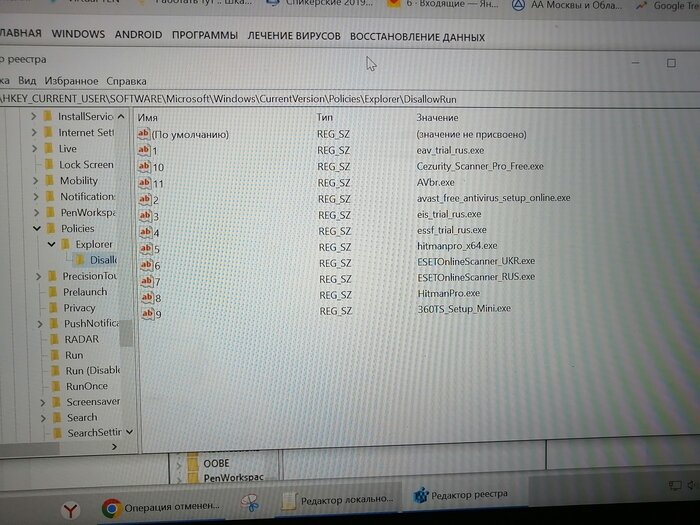Image resolution: width=700 pixels, height=525 pixels.
Task: Select value Cezurity_Scanner_Pro_Free.exe
Action: tap(480, 166)
